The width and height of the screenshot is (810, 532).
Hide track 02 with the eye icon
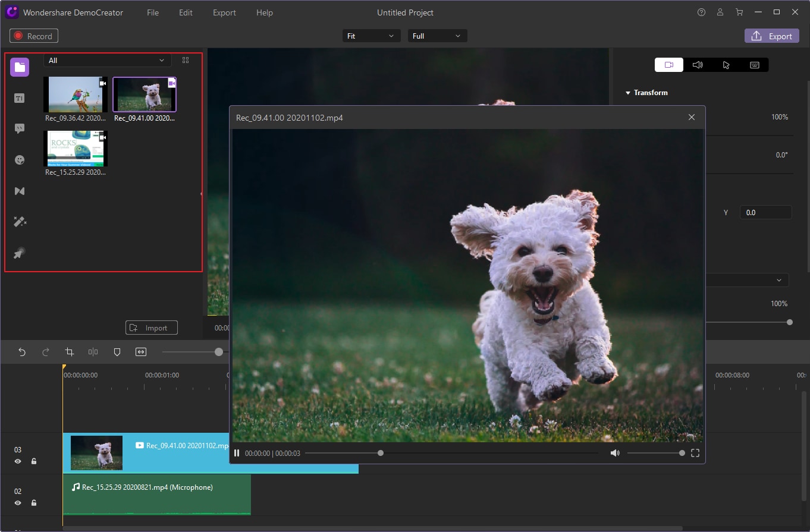click(x=18, y=503)
